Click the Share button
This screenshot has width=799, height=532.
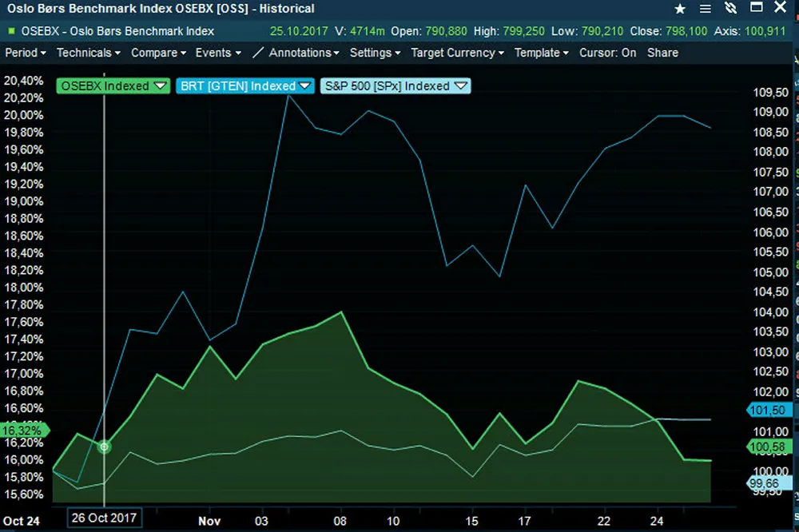click(662, 53)
